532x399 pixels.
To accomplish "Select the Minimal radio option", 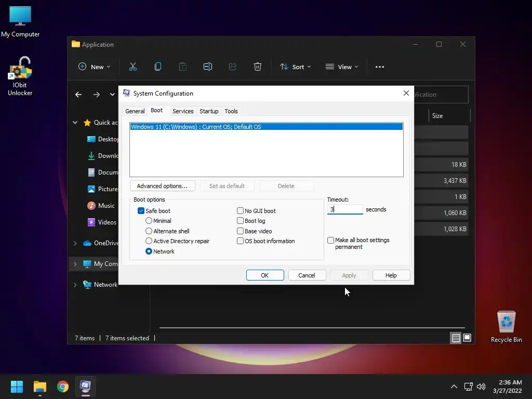I will [149, 221].
